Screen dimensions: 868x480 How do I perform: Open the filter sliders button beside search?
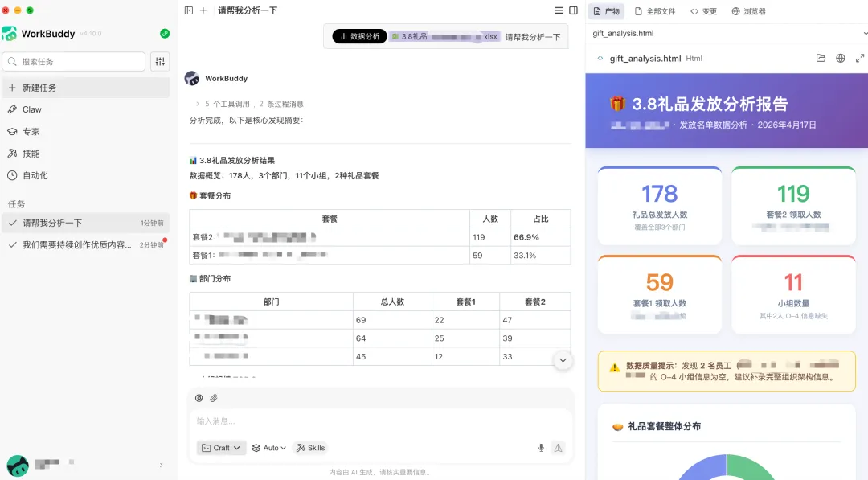tap(160, 61)
